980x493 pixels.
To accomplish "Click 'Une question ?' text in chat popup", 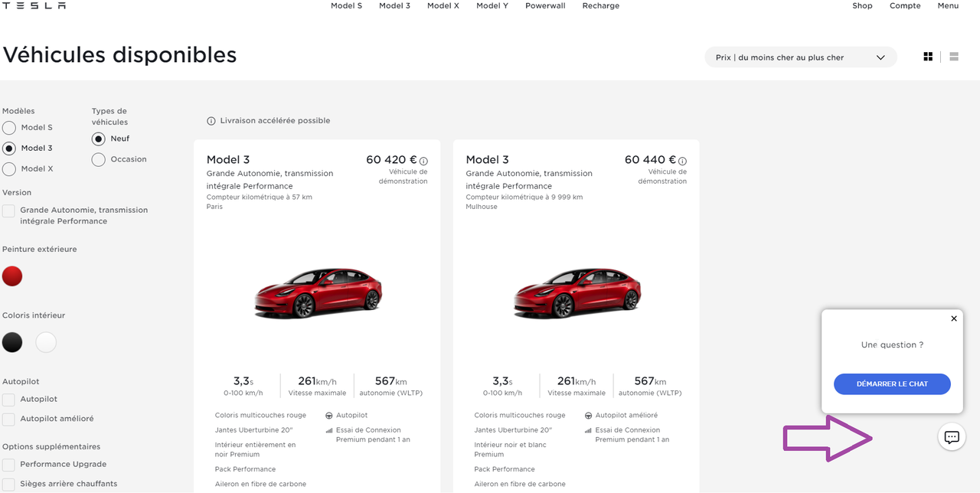I will (x=892, y=345).
